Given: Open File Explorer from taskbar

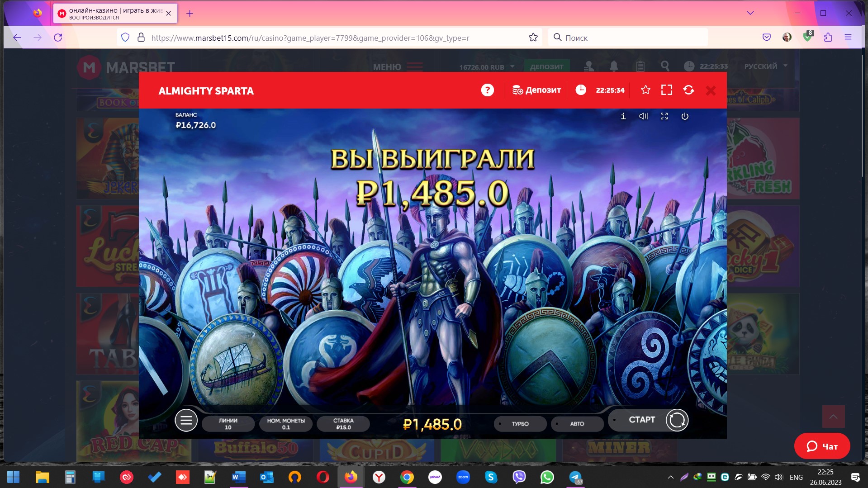Looking at the screenshot, I should (x=43, y=477).
